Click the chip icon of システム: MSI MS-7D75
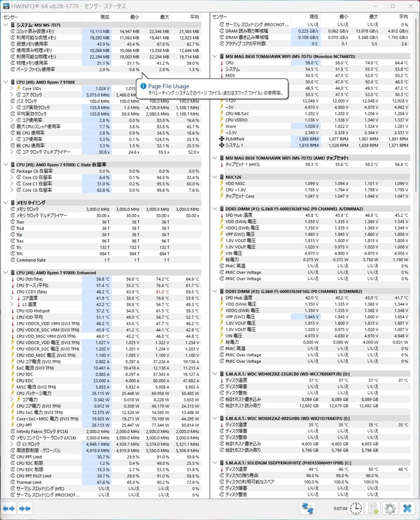Screen dimensions: 420x520 (x=13, y=25)
